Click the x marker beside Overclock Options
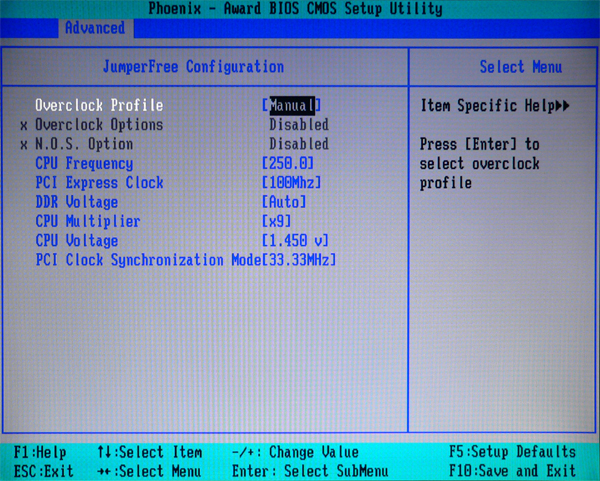The height and width of the screenshot is (481, 600). 24,125
